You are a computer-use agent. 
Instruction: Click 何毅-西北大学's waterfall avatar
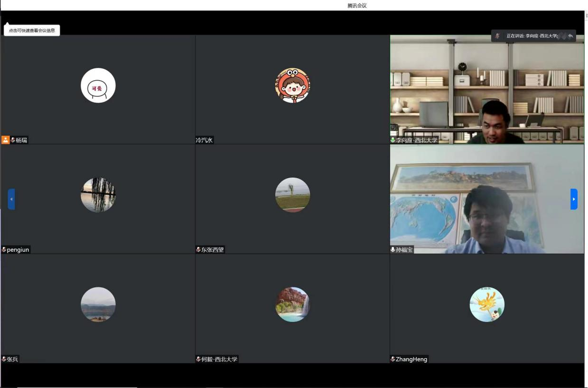click(x=292, y=304)
